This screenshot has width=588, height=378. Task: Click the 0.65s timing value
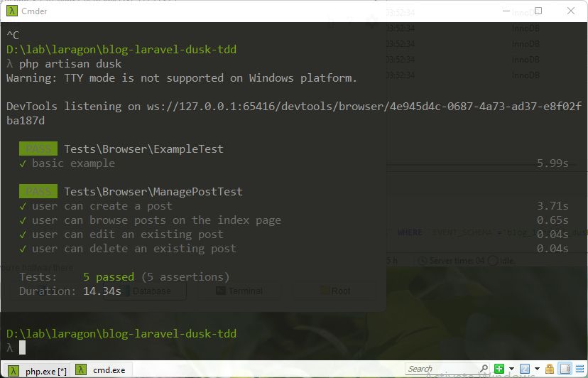[x=552, y=220]
